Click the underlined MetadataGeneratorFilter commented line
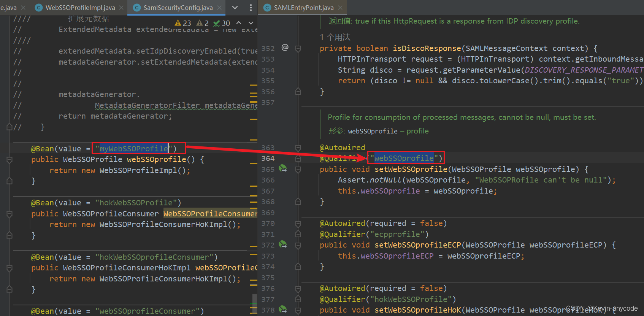Viewport: 644px width, 316px height. click(x=176, y=105)
